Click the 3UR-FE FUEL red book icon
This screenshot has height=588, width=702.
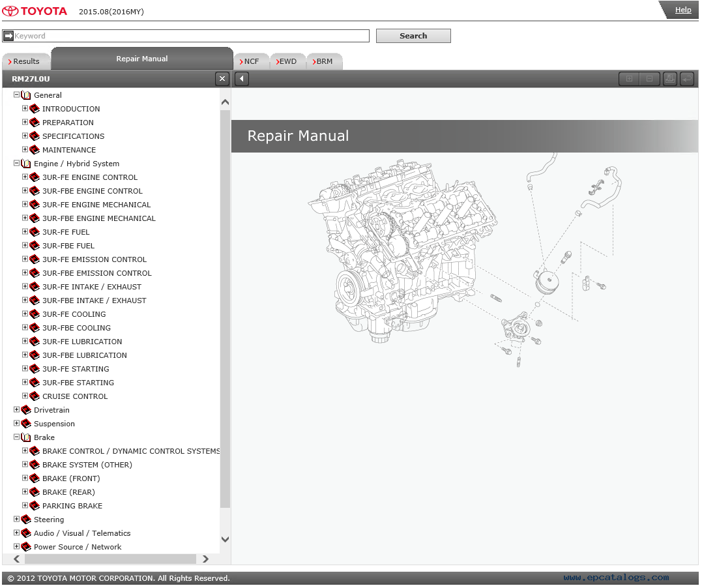[x=35, y=232]
